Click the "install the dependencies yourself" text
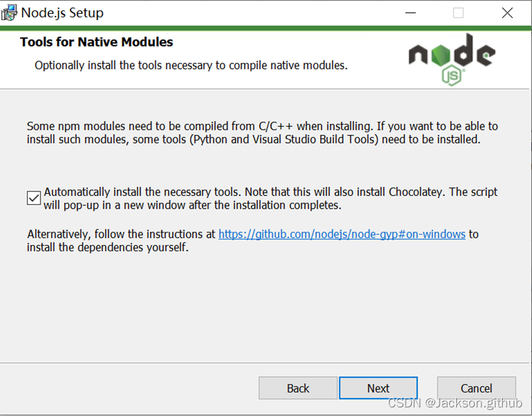The height and width of the screenshot is (416, 532). pos(108,248)
